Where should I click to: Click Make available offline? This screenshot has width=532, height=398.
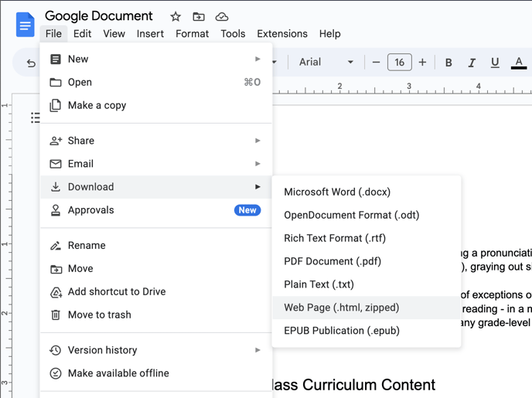[x=156, y=373]
